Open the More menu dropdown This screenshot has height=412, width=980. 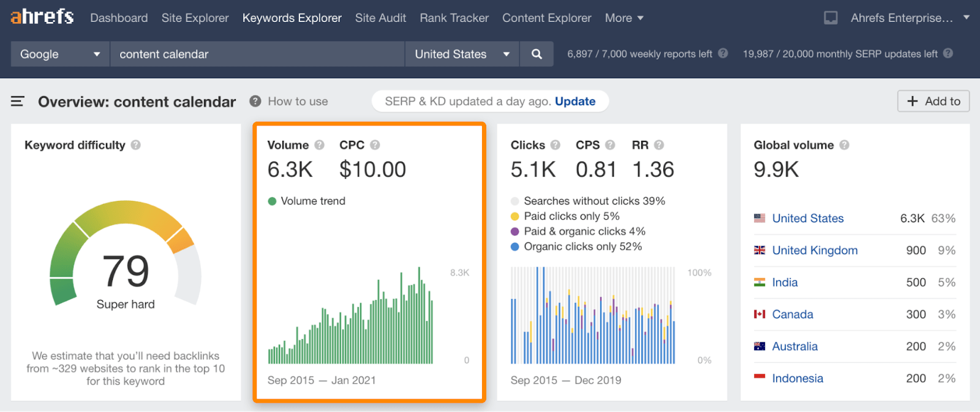[x=624, y=18]
